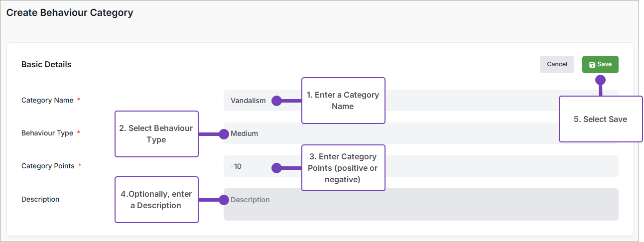Screen dimensions: 644x242
Task: Click the purple dot marker beside -10
Action: (x=276, y=168)
